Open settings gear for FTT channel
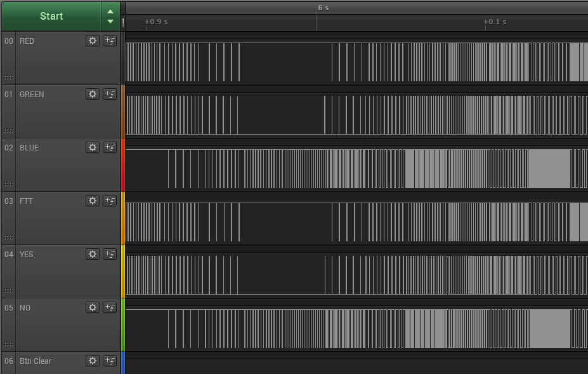588x374 pixels. click(x=93, y=201)
